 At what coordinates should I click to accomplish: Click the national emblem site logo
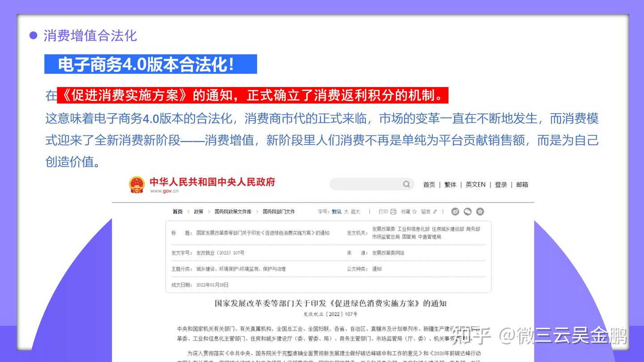point(136,184)
